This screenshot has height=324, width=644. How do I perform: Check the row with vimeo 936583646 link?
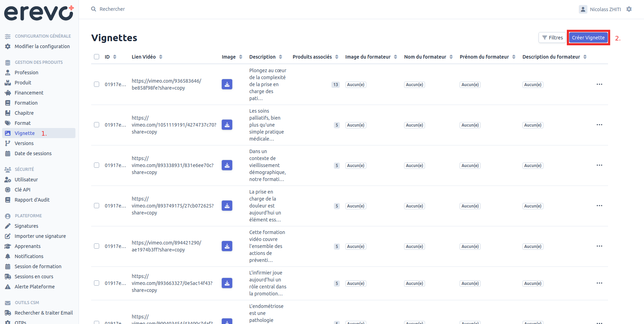click(x=97, y=84)
